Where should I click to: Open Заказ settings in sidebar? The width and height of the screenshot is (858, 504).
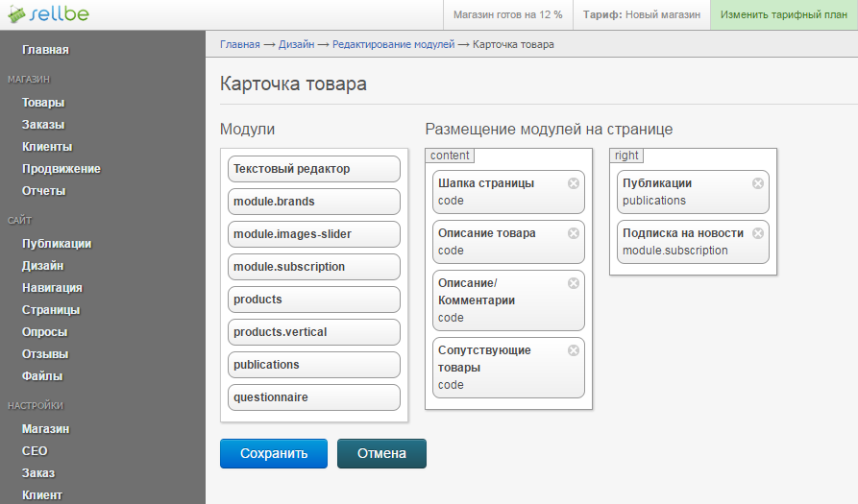coord(38,473)
